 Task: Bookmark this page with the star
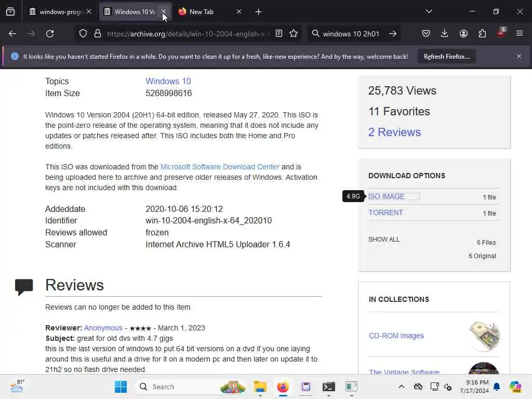pos(294,33)
